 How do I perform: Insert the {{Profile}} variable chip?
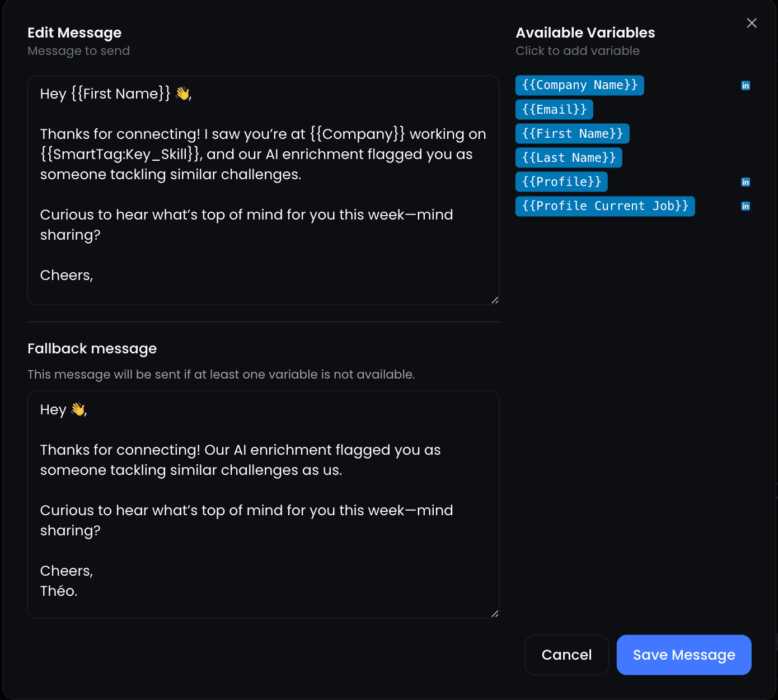pos(561,181)
